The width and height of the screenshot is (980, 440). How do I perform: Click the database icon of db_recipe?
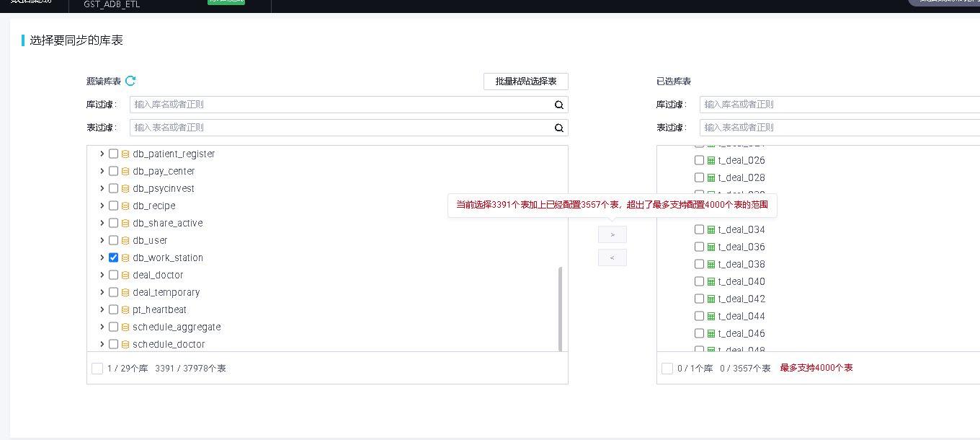tap(125, 206)
